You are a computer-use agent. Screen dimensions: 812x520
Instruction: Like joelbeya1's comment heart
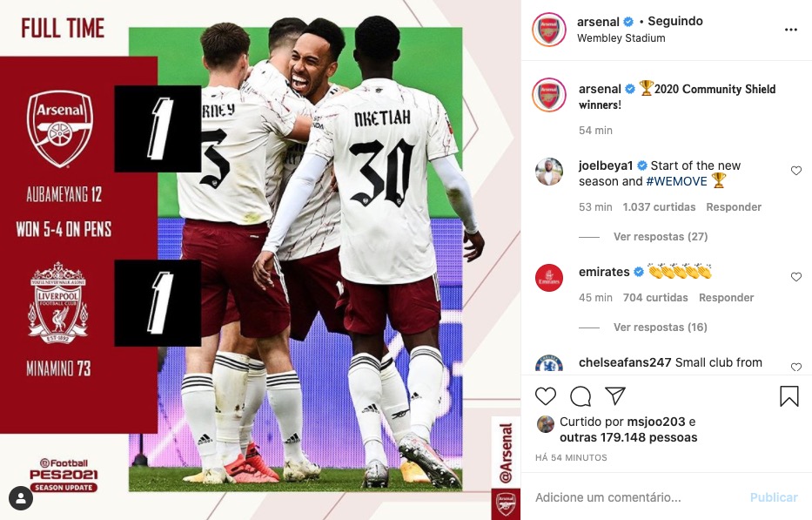tap(796, 171)
